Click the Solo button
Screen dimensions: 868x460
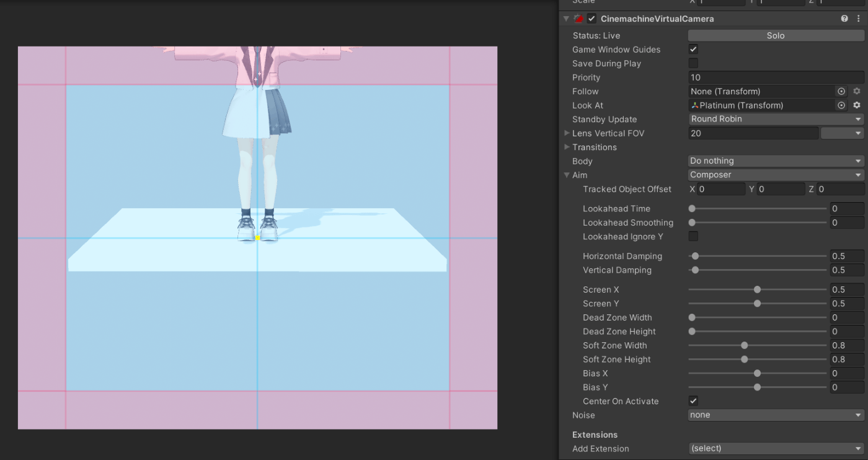click(x=776, y=35)
